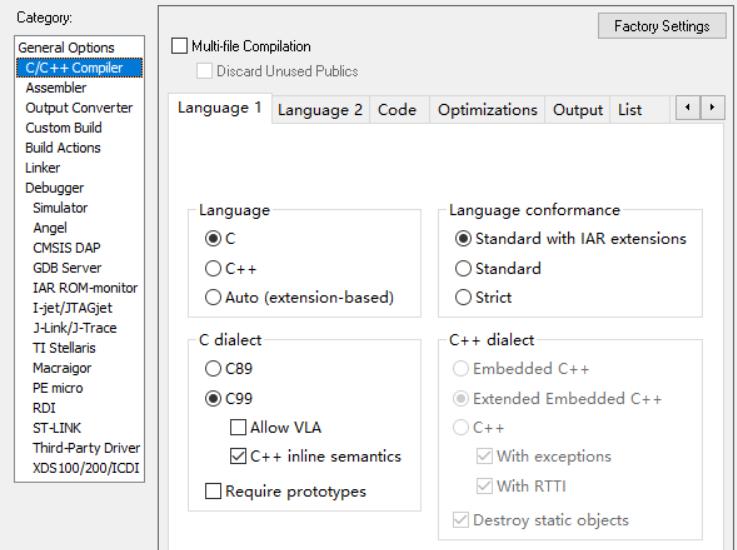The width and height of the screenshot is (737, 550).
Task: Select General Options category
Action: 69,47
